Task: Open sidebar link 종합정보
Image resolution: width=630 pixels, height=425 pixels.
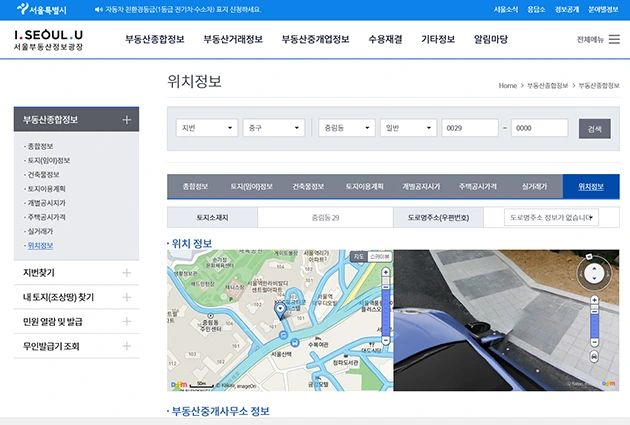Action: click(40, 146)
